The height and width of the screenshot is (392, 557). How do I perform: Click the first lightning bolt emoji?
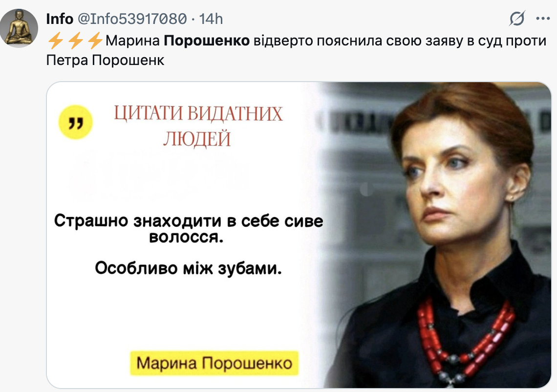pyautogui.click(x=55, y=41)
